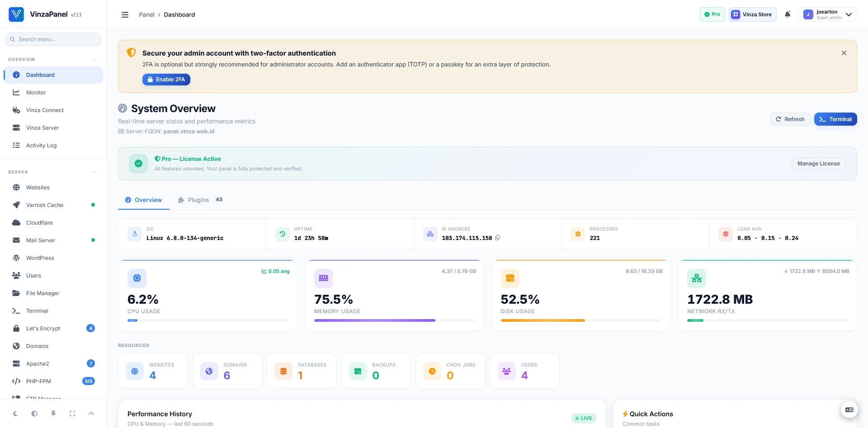This screenshot has width=868, height=428.
Task: Click the floating keyboard shortcut icon button
Action: 849,410
